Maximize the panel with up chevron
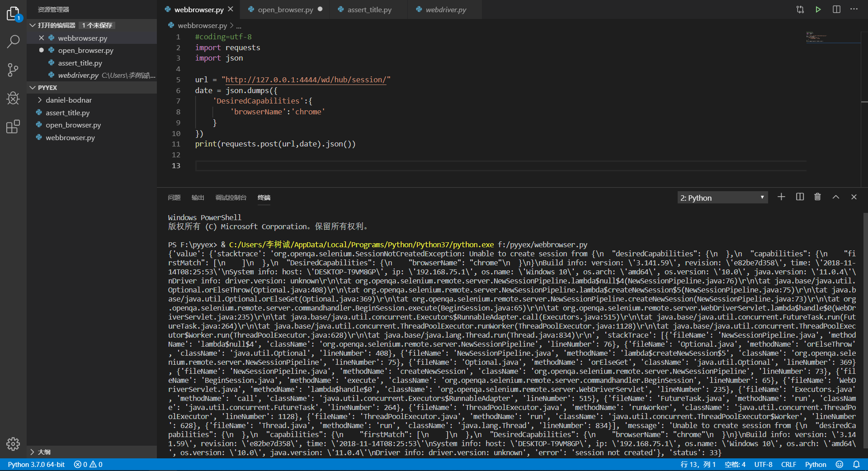The width and height of the screenshot is (868, 471). (836, 197)
